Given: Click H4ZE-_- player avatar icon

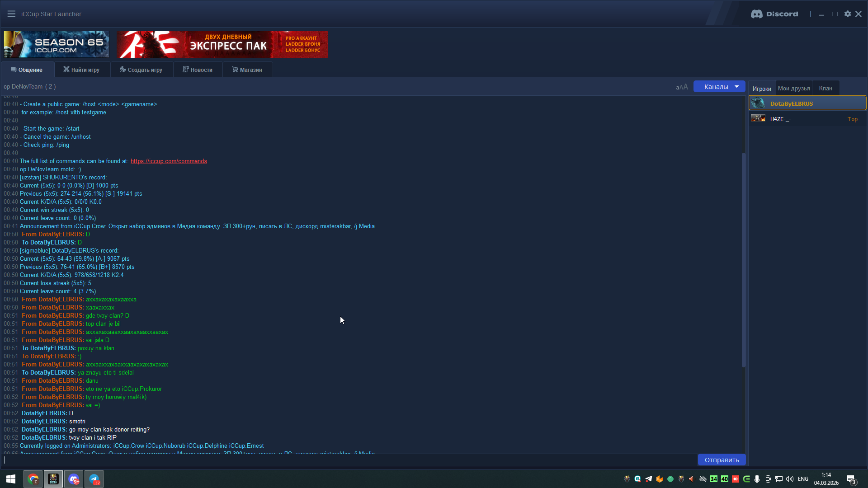Looking at the screenshot, I should tap(758, 119).
